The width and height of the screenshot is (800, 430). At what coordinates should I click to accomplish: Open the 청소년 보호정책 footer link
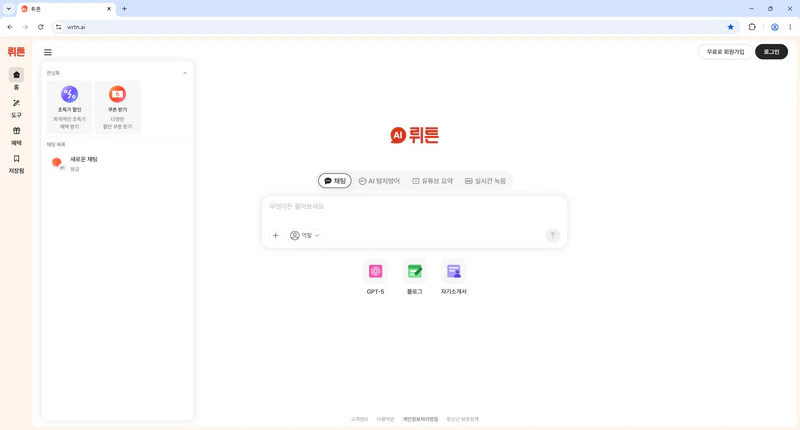(462, 419)
